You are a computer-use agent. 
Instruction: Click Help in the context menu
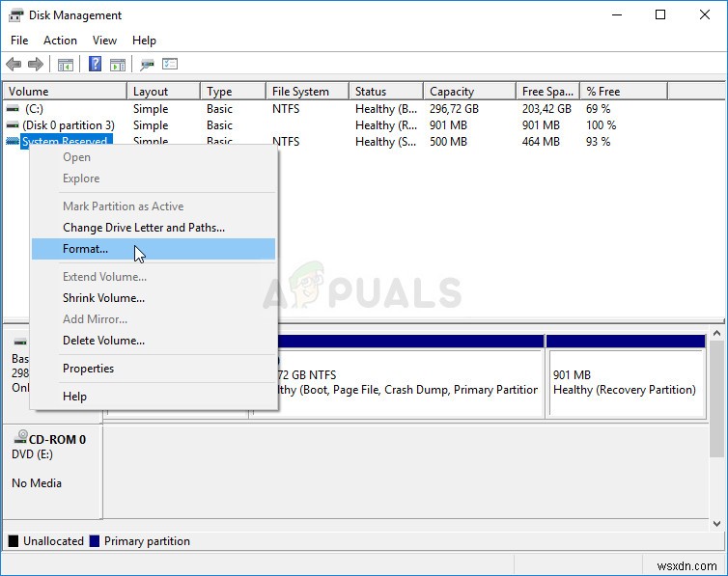tap(154, 397)
